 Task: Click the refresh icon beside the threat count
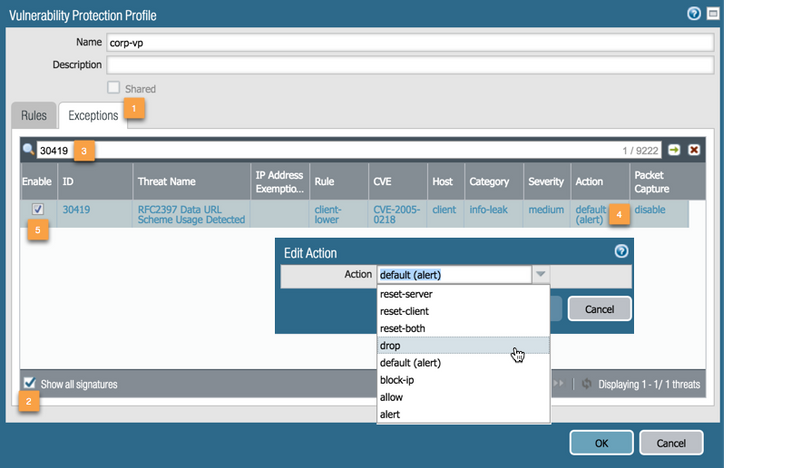(586, 384)
